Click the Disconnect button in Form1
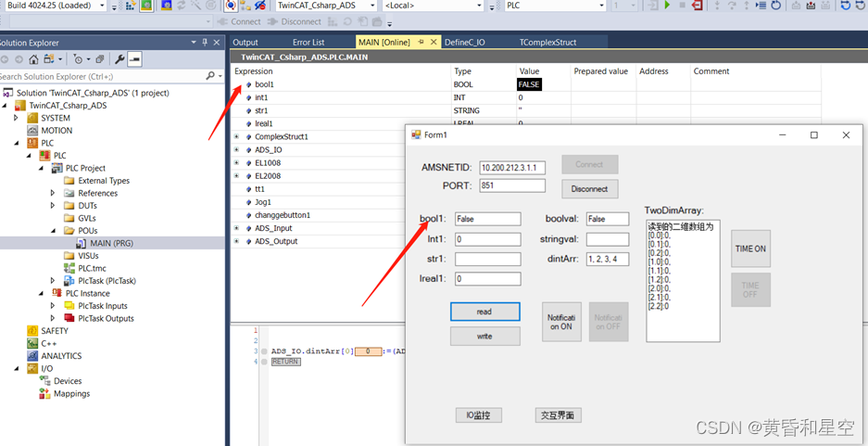This screenshot has height=446, width=868. 589,189
